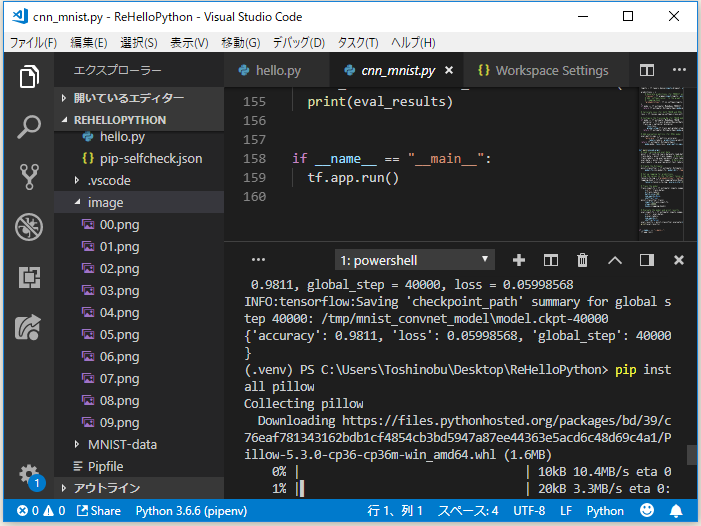Open the Help menu
Image resolution: width=701 pixels, height=526 pixels.
[413, 42]
